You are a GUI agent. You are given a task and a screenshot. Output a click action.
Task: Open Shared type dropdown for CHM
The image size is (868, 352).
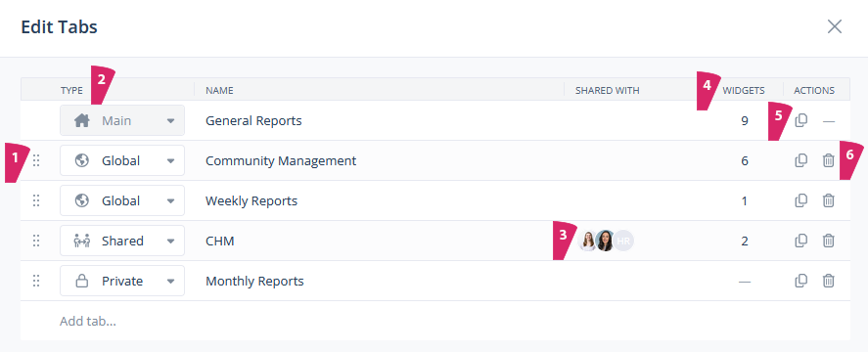[122, 241]
